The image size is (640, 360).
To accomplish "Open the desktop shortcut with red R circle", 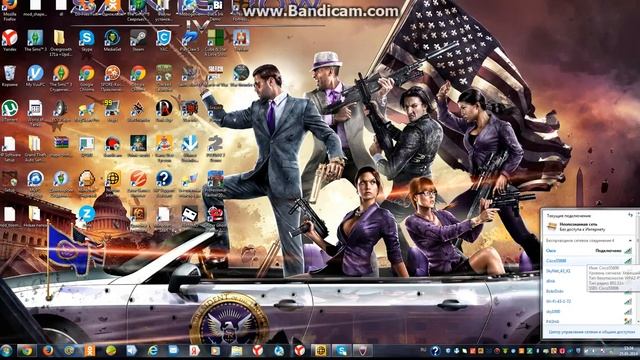I will coord(164,111).
